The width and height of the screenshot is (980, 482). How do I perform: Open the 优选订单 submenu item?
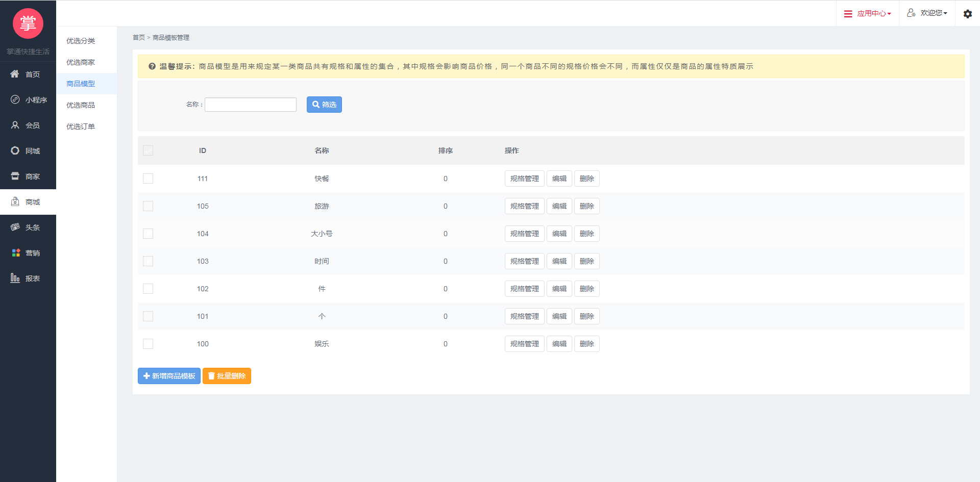point(86,126)
